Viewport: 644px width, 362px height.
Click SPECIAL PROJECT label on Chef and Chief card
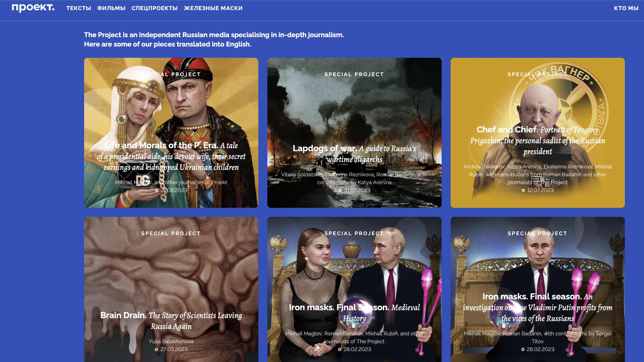[x=537, y=74]
